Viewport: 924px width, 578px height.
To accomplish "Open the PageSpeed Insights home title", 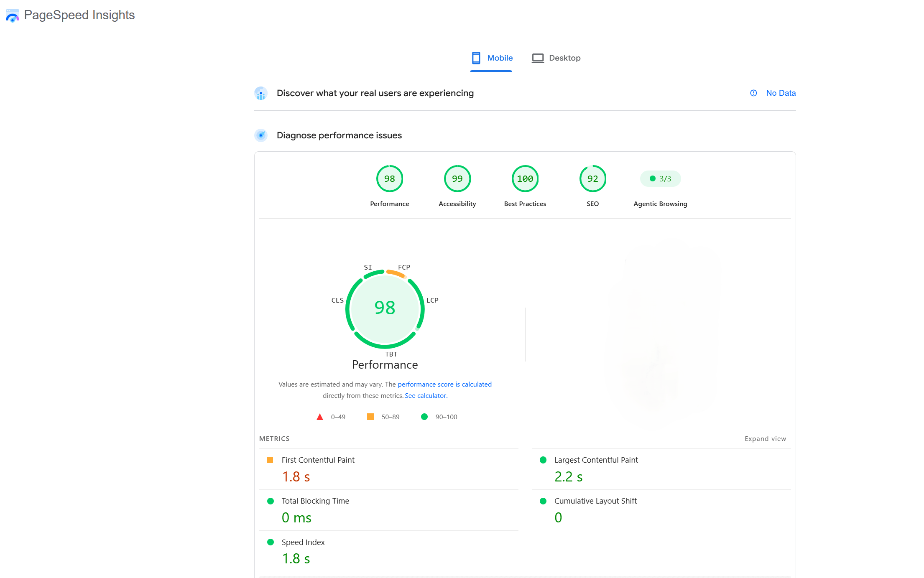I will (79, 15).
